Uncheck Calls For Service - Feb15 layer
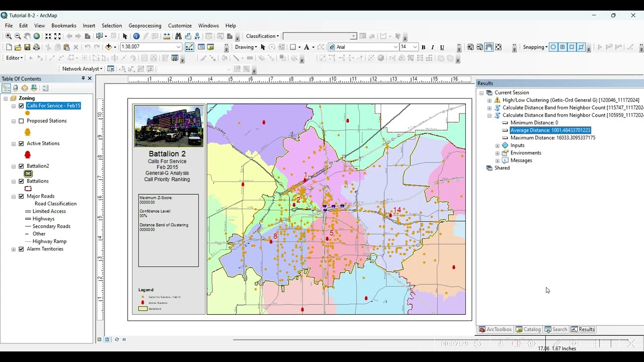Image resolution: width=644 pixels, height=362 pixels. tap(21, 106)
